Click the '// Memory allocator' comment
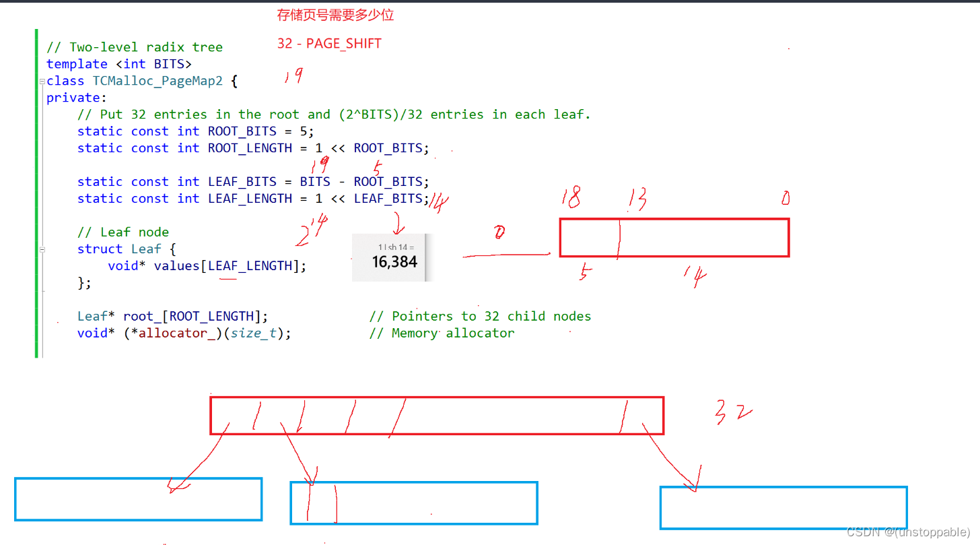The width and height of the screenshot is (980, 545). (x=442, y=333)
